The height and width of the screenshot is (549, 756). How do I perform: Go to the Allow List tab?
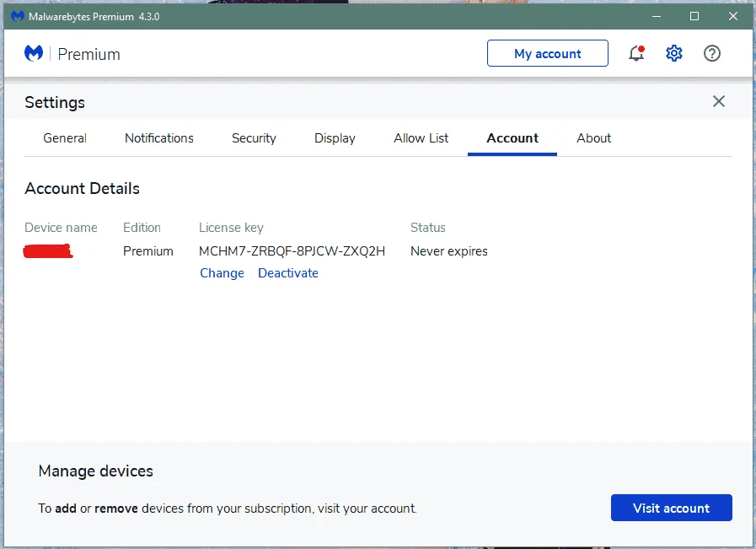[421, 138]
